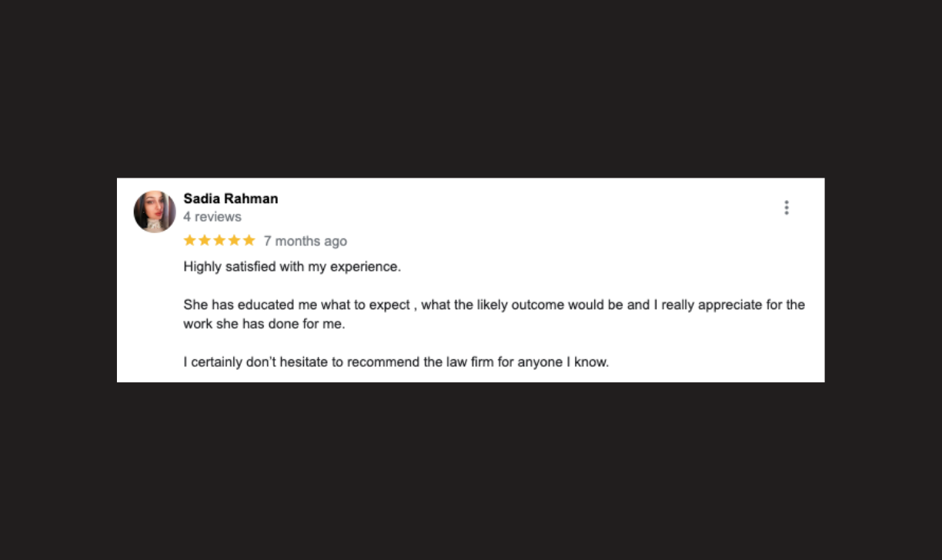Select the second rating star
942x560 pixels.
pyautogui.click(x=205, y=241)
